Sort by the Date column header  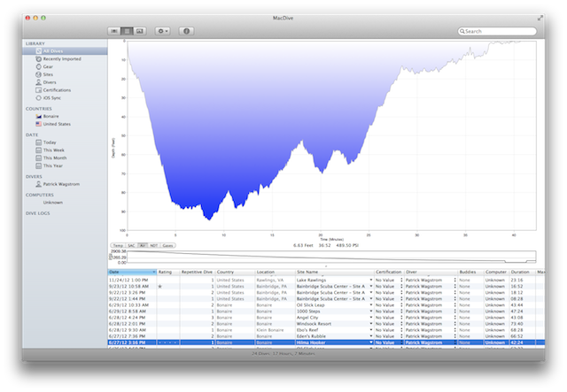point(132,272)
